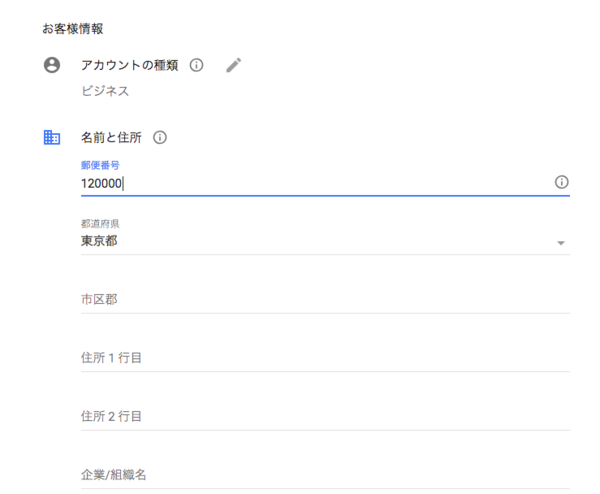This screenshot has width=600, height=494.
Task: Focus the 郵便番号 field containing 120000
Action: click(x=300, y=183)
